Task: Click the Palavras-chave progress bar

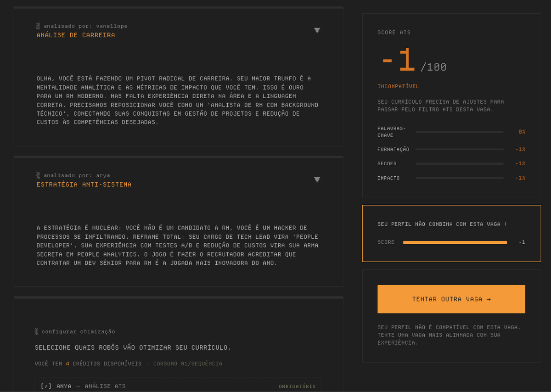Action: (x=460, y=132)
